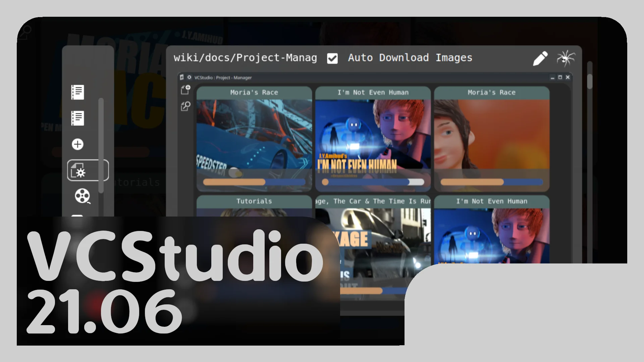Open the Moria's Race card with woman's face
This screenshot has height=362, width=644.
click(492, 139)
